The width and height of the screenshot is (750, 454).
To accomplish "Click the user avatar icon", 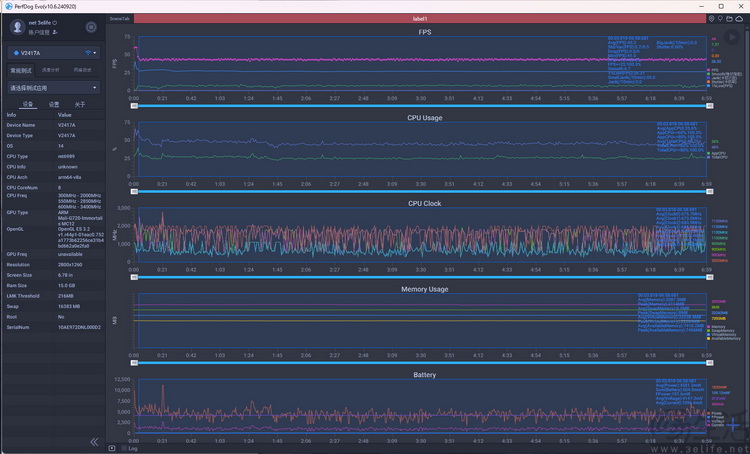I will click(x=18, y=27).
